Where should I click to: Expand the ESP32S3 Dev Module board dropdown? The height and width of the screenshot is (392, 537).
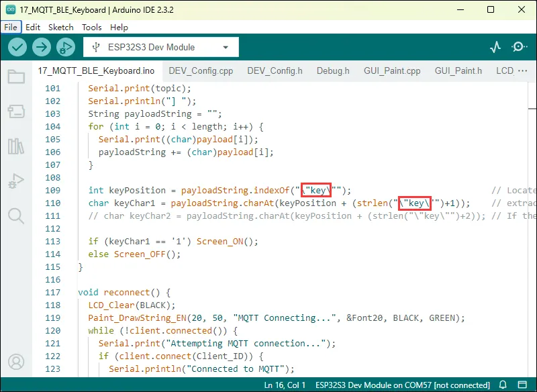[x=160, y=47]
